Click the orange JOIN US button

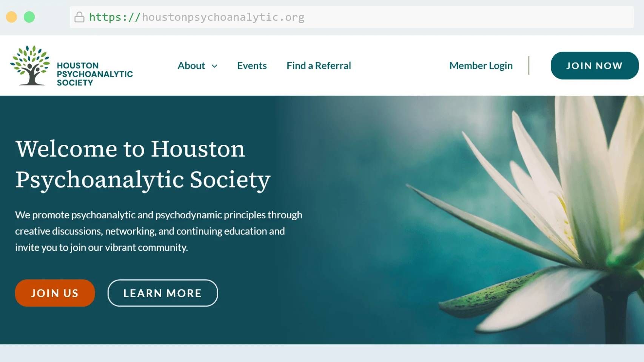(x=55, y=293)
